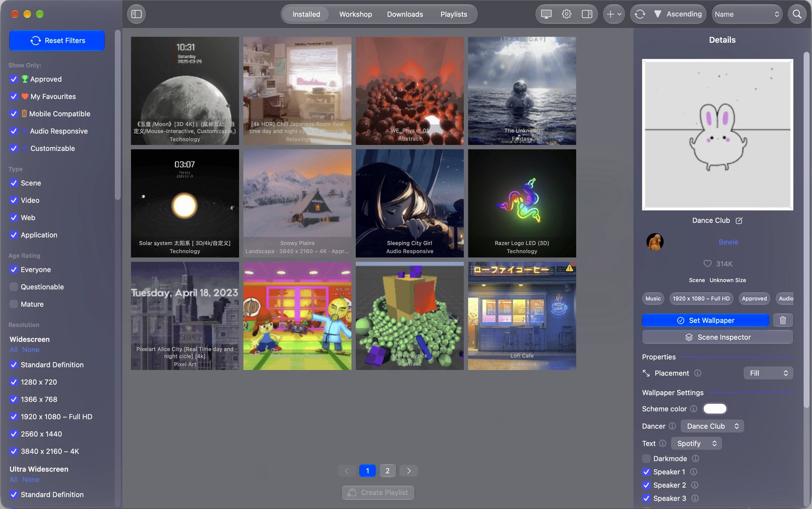Select the Razer Logo LED (3D) thumbnail
This screenshot has height=509, width=812.
[522, 203]
